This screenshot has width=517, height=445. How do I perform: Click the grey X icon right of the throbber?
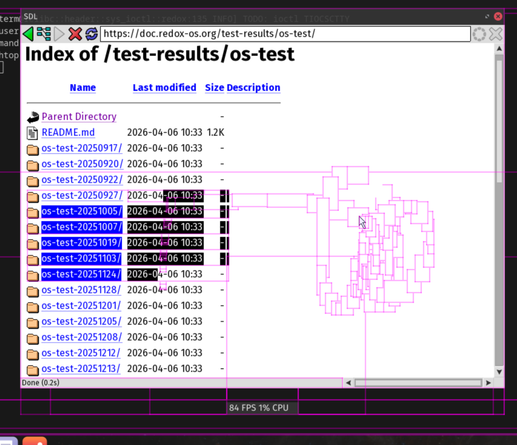point(496,34)
